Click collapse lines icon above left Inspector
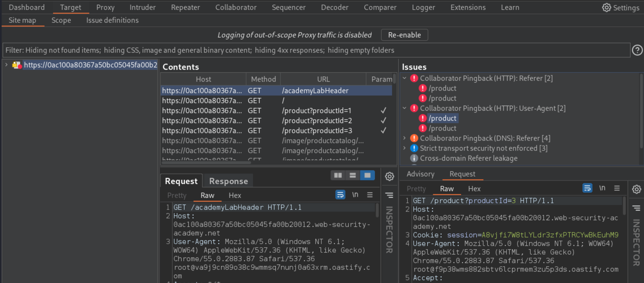Screen dimensions: 644x283 (389, 195)
